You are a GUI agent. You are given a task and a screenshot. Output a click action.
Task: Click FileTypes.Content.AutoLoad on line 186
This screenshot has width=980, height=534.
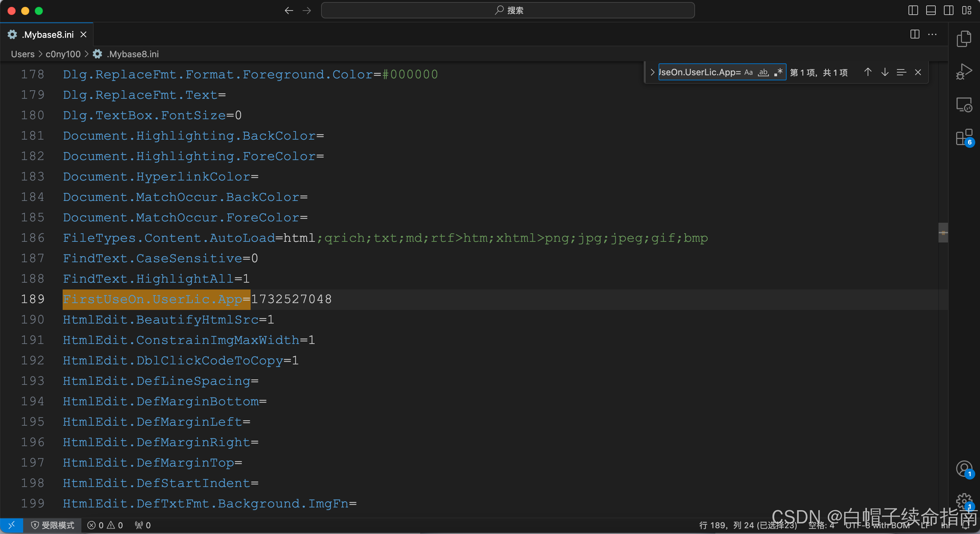(x=169, y=238)
